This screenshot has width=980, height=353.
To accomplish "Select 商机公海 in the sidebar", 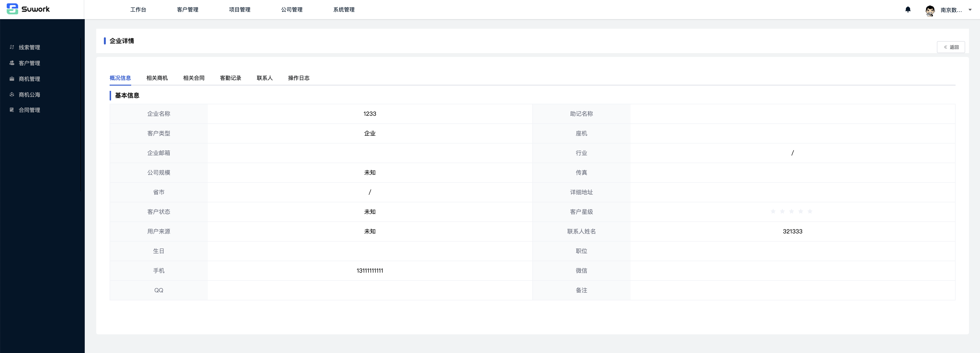I will point(29,95).
